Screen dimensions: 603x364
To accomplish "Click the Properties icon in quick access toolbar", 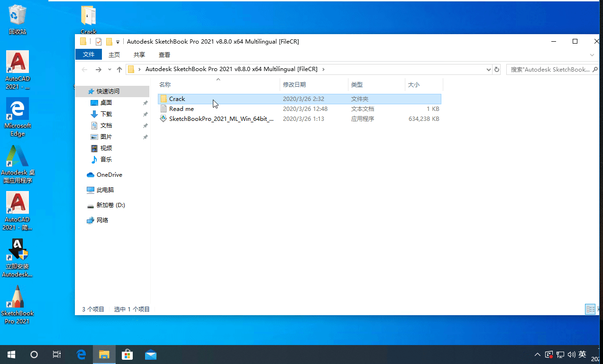I will pos(99,41).
